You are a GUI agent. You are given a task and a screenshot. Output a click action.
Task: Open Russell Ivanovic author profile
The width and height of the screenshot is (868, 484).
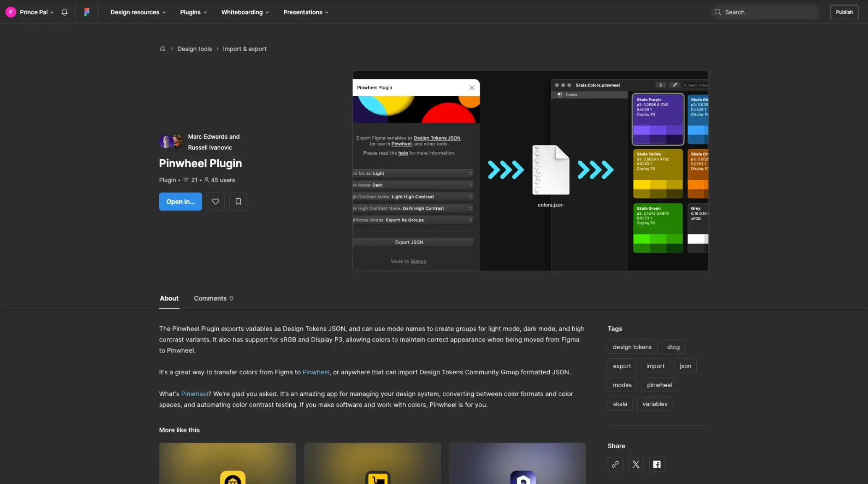click(210, 147)
